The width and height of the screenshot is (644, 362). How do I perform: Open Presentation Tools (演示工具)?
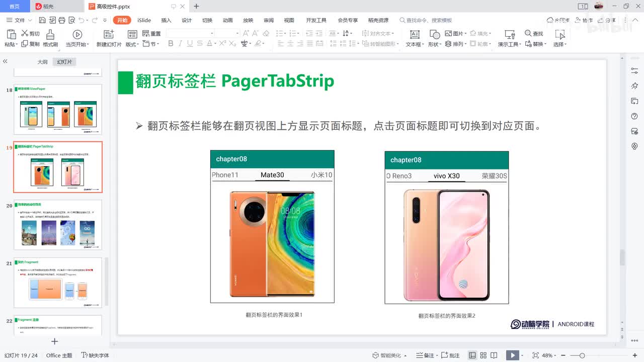(510, 38)
